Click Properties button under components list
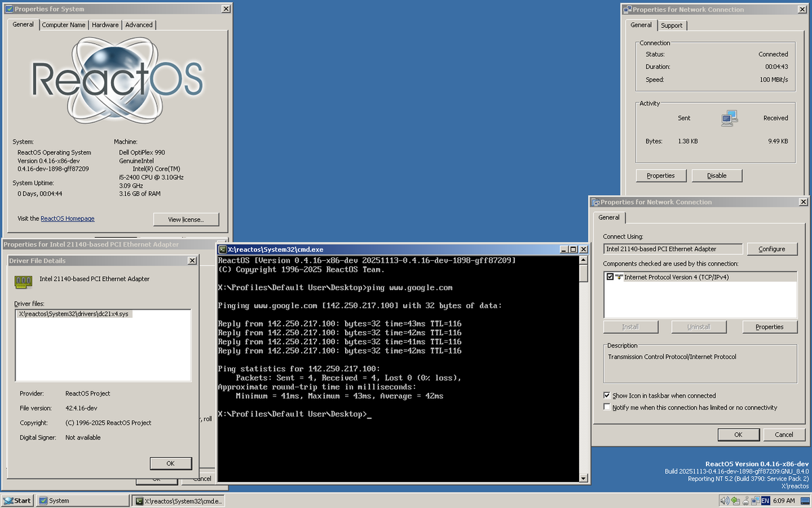Image resolution: width=812 pixels, height=508 pixels. (x=769, y=327)
